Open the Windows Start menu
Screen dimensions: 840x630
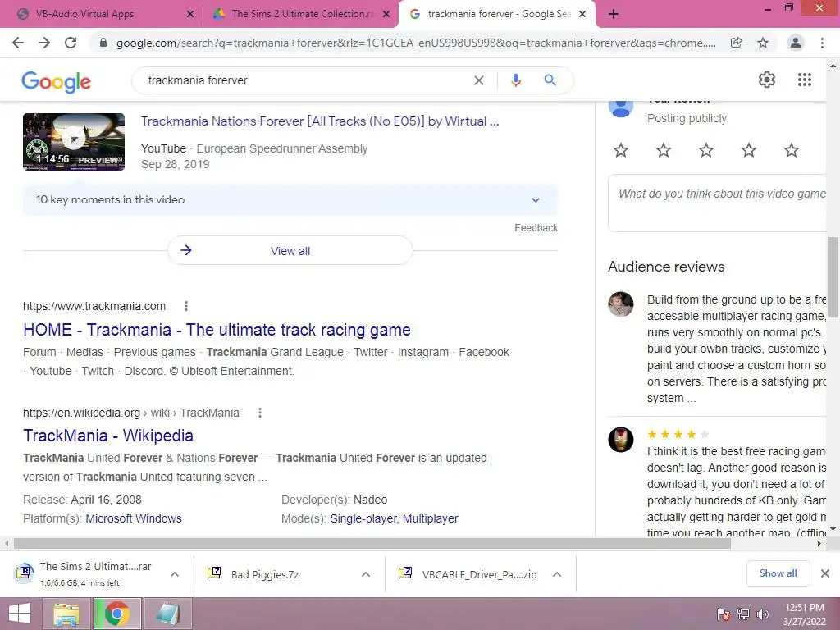(x=20, y=614)
